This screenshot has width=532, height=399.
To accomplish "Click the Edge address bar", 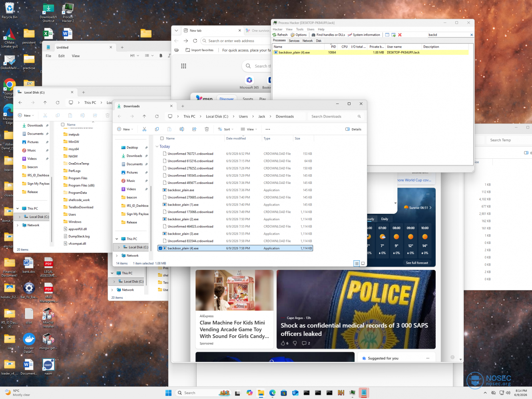I will click(x=235, y=41).
